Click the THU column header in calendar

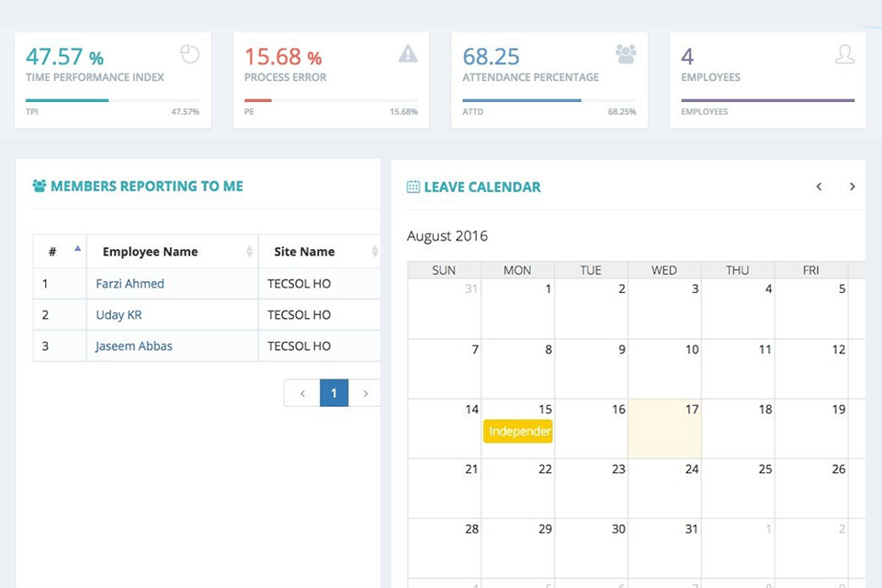click(x=738, y=270)
